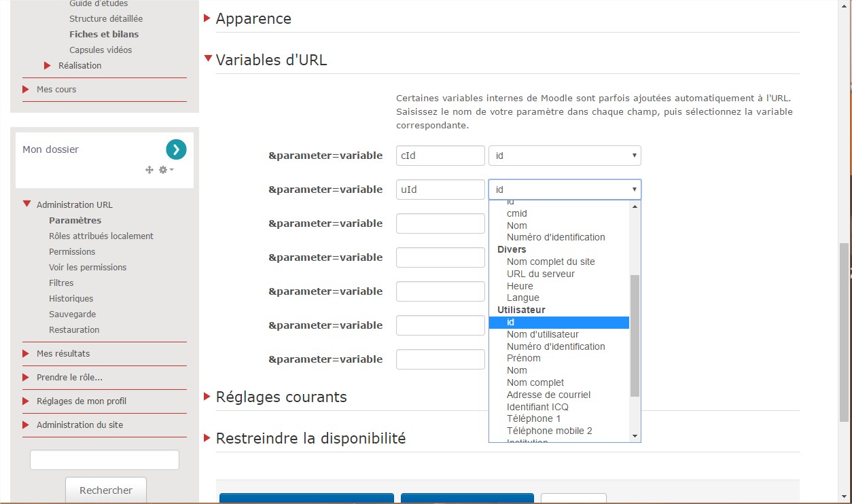The image size is (852, 504).
Task: Select 'URL du serveur' option
Action: pyautogui.click(x=540, y=274)
